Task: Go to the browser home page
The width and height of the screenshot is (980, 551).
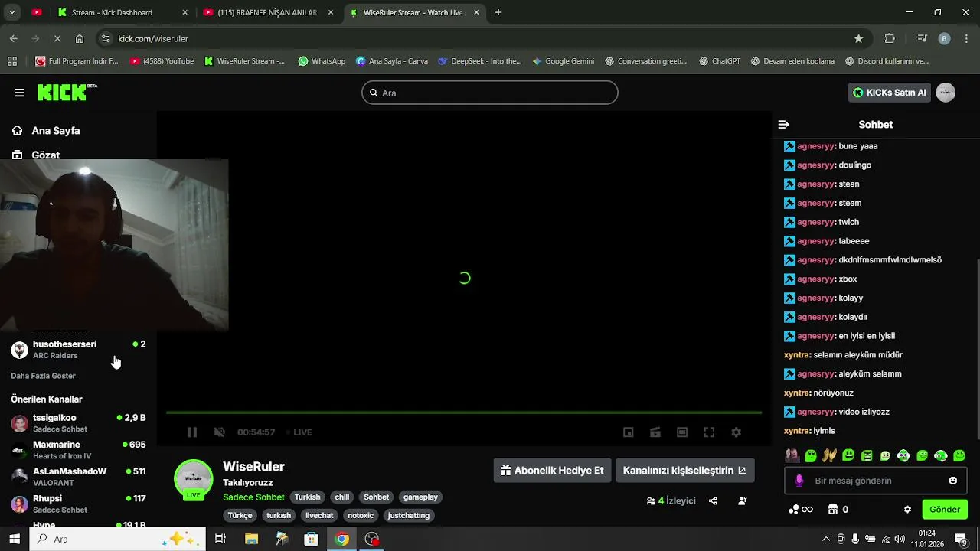Action: 80,39
